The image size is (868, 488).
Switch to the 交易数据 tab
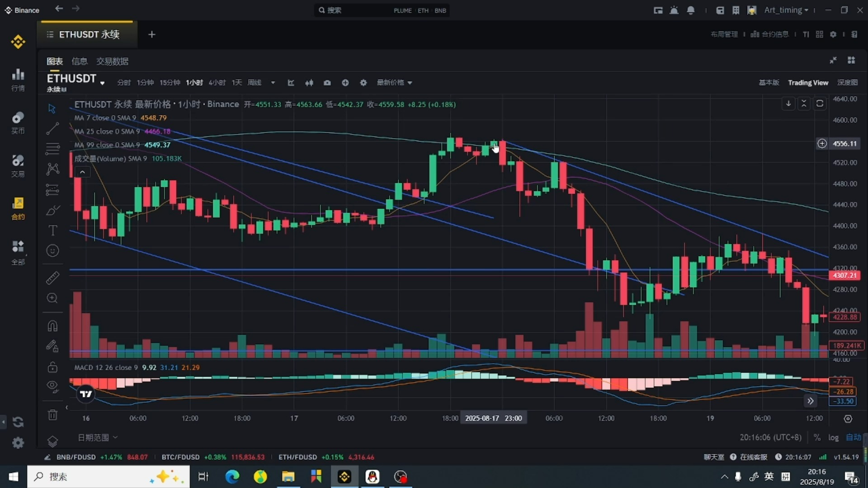112,61
